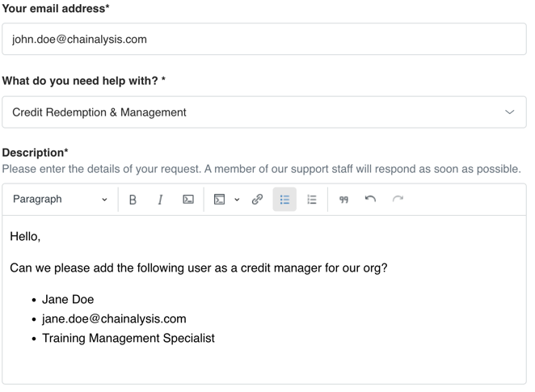Switch to numbered list formatting

click(311, 200)
